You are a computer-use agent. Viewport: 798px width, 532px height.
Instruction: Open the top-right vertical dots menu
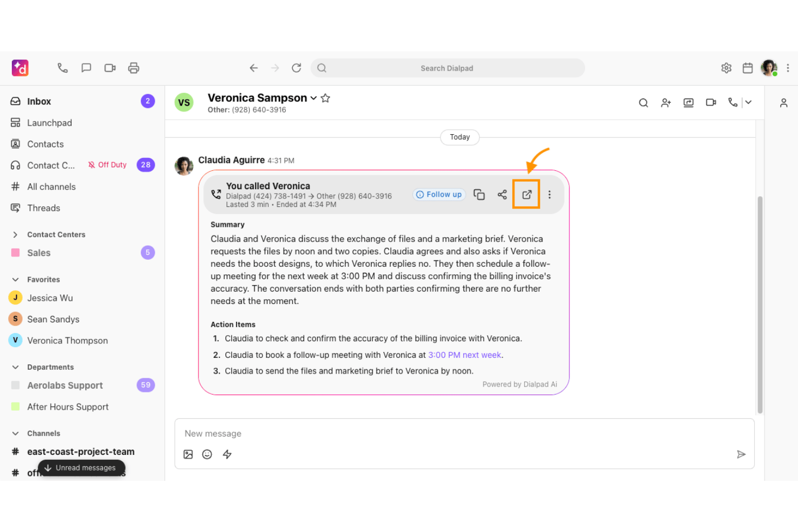click(788, 68)
